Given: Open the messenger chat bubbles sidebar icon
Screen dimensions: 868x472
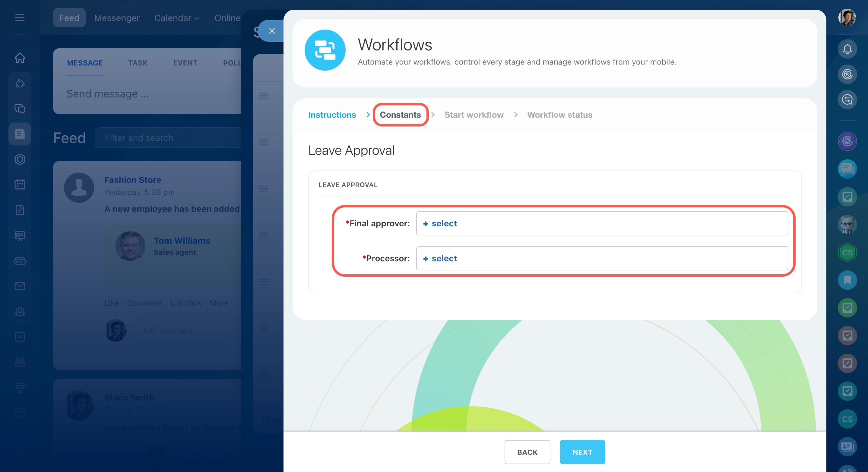Looking at the screenshot, I should 20,109.
